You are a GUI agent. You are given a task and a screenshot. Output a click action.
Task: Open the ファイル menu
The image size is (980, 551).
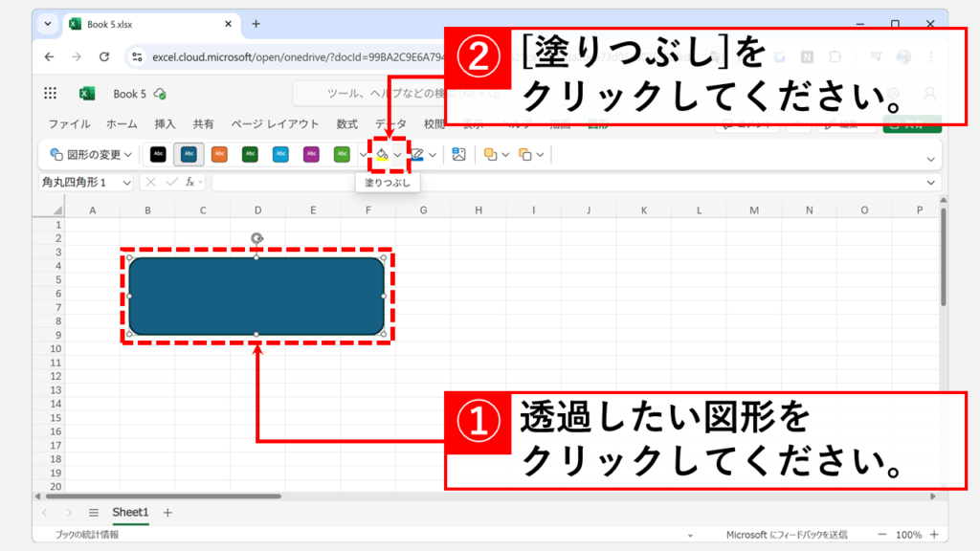coord(69,123)
